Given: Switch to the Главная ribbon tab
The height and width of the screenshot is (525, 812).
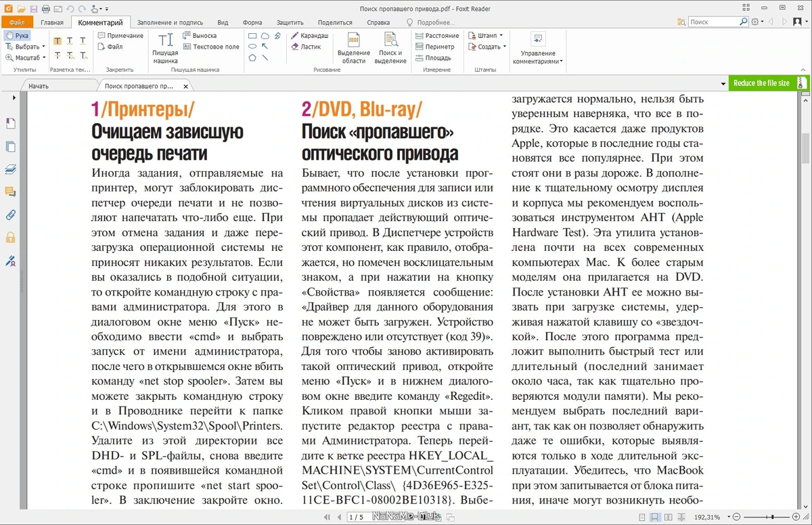Looking at the screenshot, I should tap(51, 22).
